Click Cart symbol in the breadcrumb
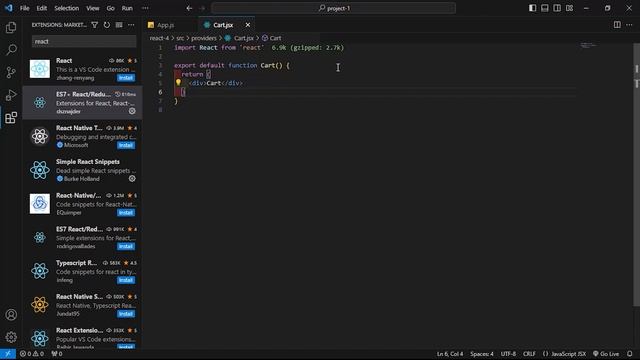Screen dimensions: 640x360 point(276,38)
